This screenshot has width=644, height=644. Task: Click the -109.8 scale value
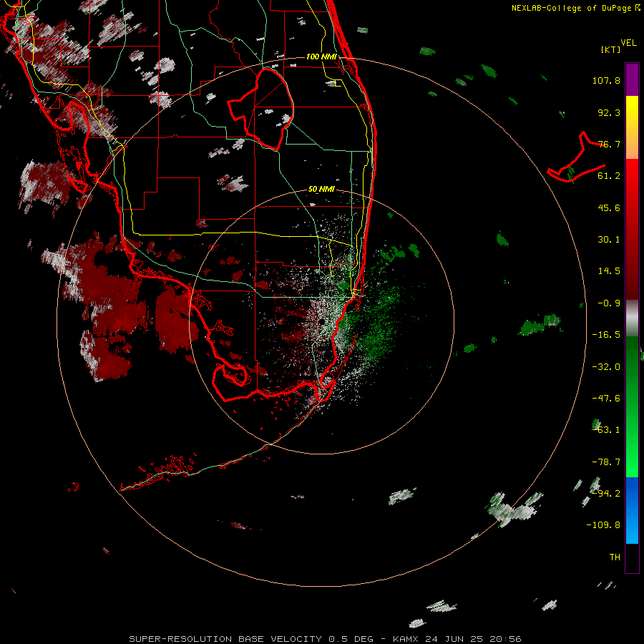click(603, 525)
